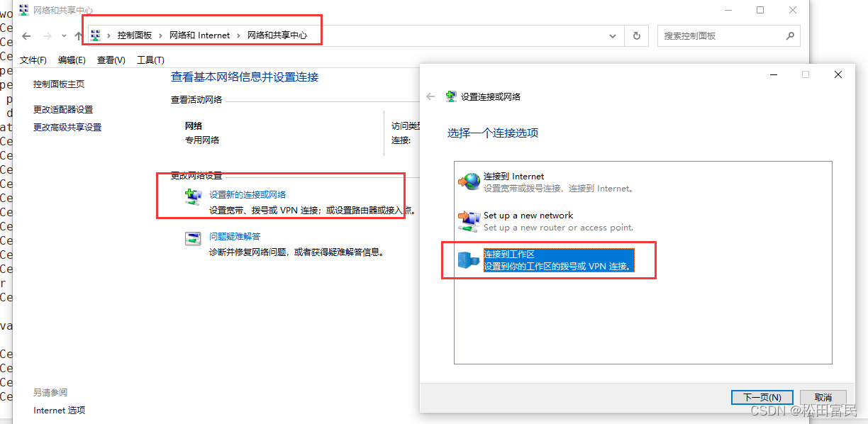Image resolution: width=868 pixels, height=424 pixels.
Task: Click the search magnifier icon
Action: (x=790, y=35)
